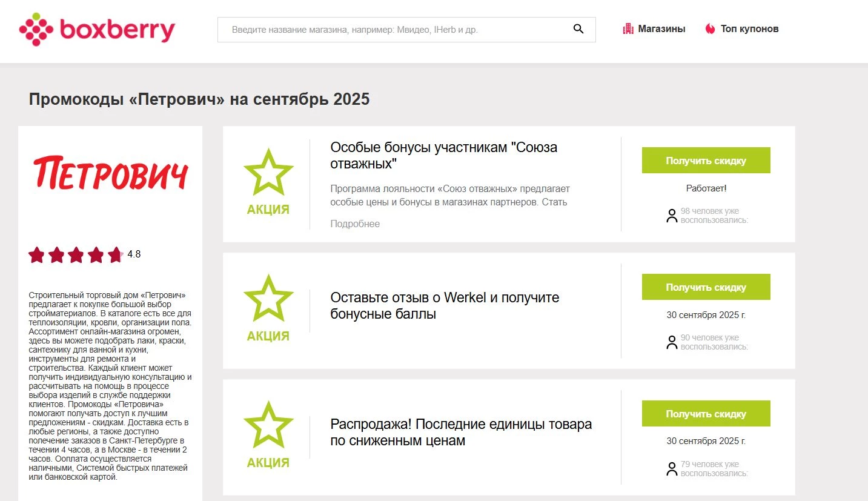Click Получить скидку on the Распродажа offer
868x501 pixels.
(x=706, y=413)
